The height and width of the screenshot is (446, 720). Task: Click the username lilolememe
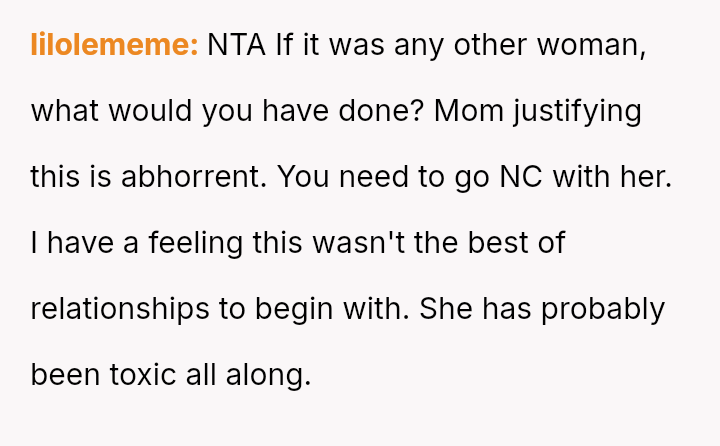click(x=114, y=45)
